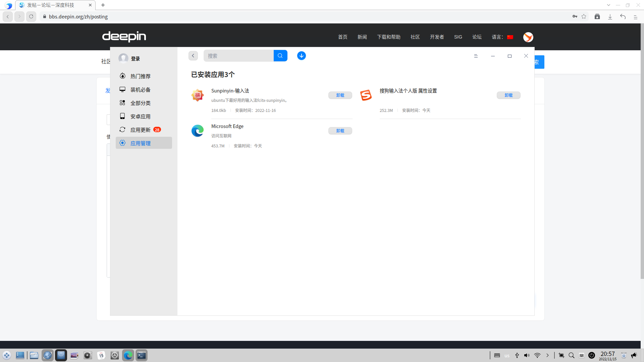Select 热门推荐 flame icon in the sidebar

tap(122, 76)
